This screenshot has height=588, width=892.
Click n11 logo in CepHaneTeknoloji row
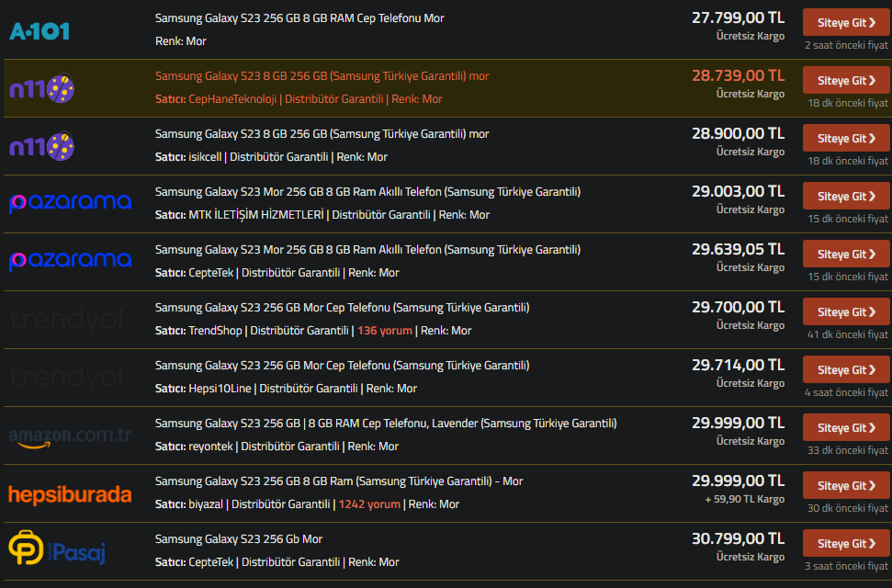click(x=41, y=88)
